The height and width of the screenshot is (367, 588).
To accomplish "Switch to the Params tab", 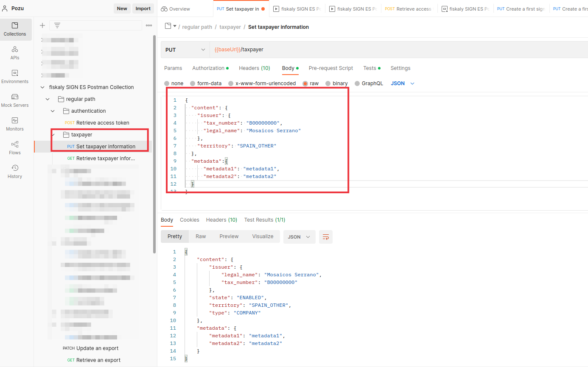I will (x=173, y=68).
